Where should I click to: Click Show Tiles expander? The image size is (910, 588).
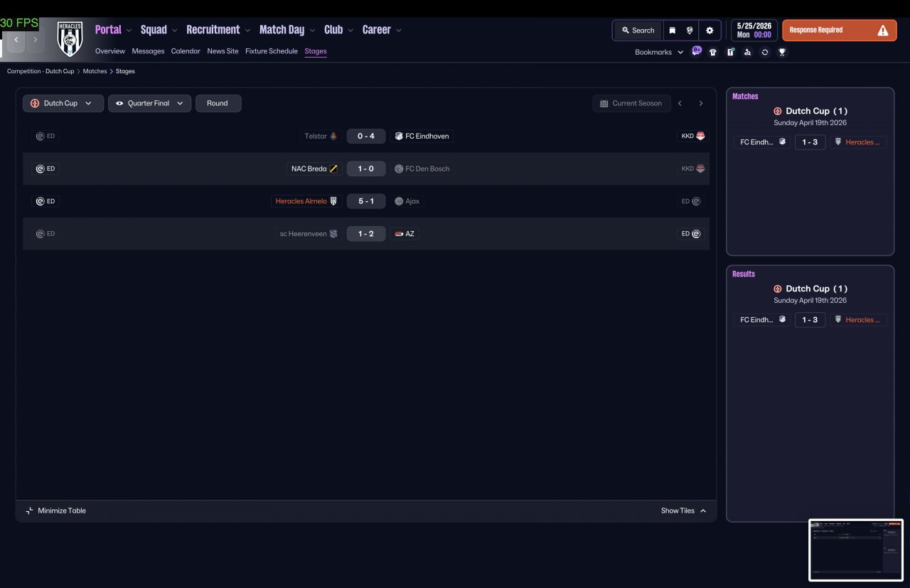point(684,511)
